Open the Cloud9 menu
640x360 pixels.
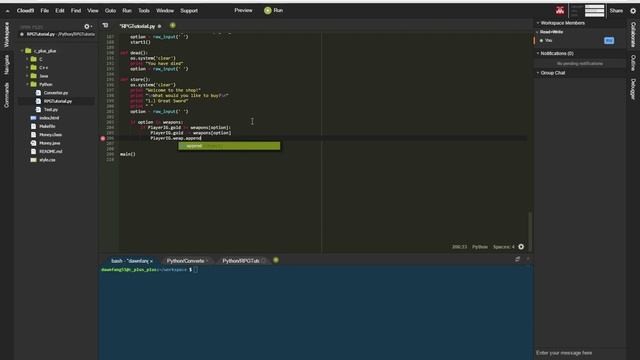[25, 11]
